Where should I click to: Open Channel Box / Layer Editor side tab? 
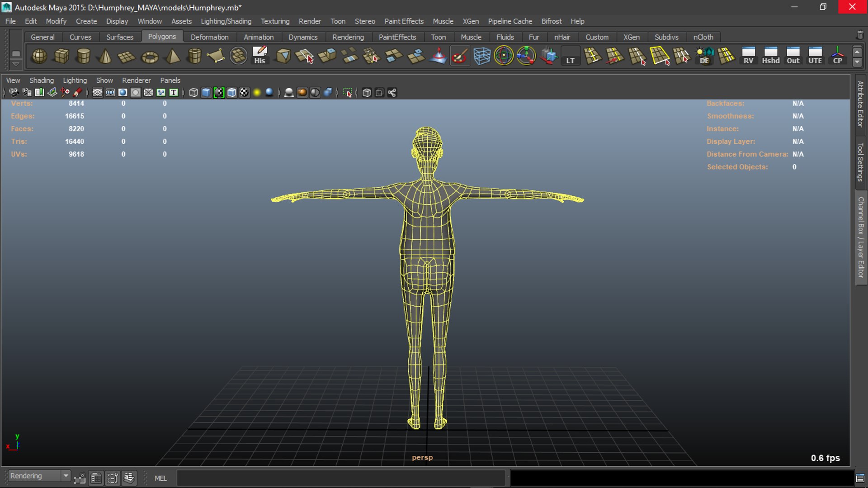(x=860, y=237)
